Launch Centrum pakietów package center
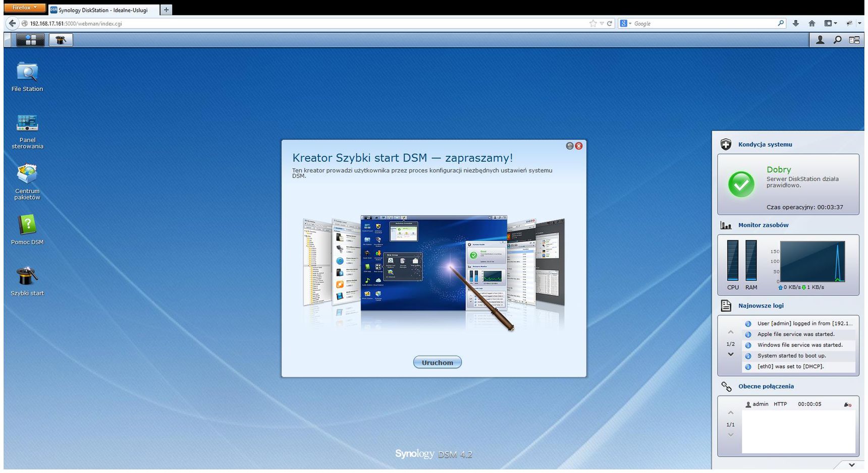 27,182
